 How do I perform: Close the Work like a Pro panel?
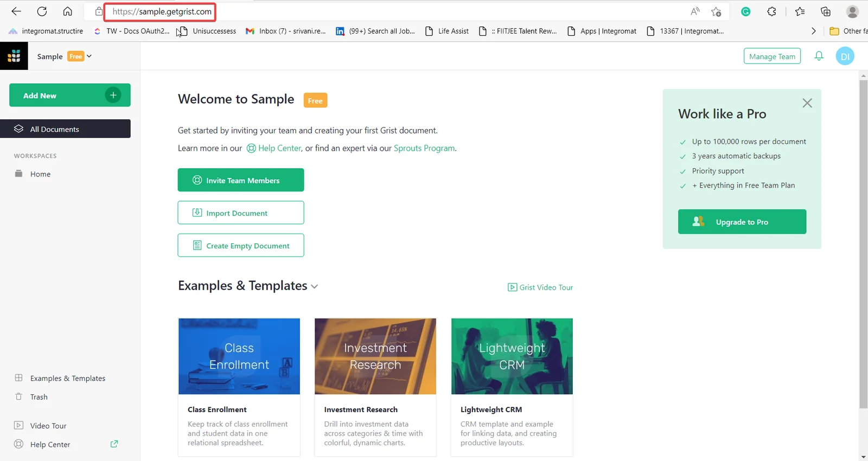807,103
